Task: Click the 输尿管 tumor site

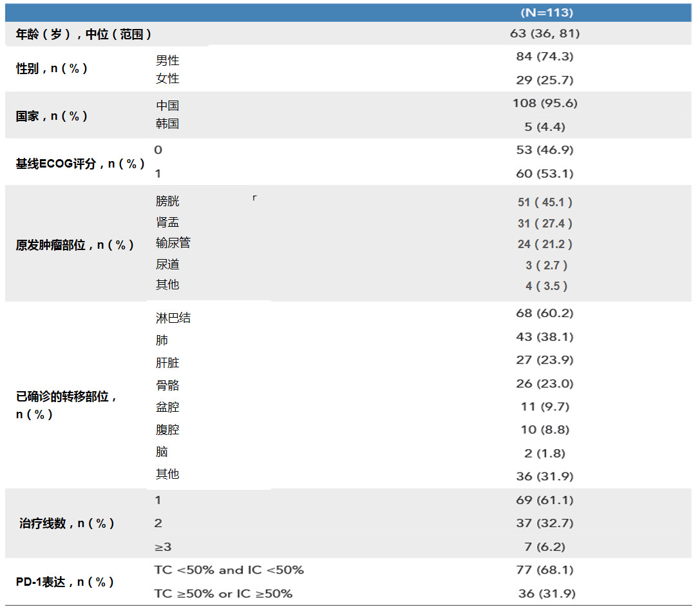Action: tap(173, 242)
